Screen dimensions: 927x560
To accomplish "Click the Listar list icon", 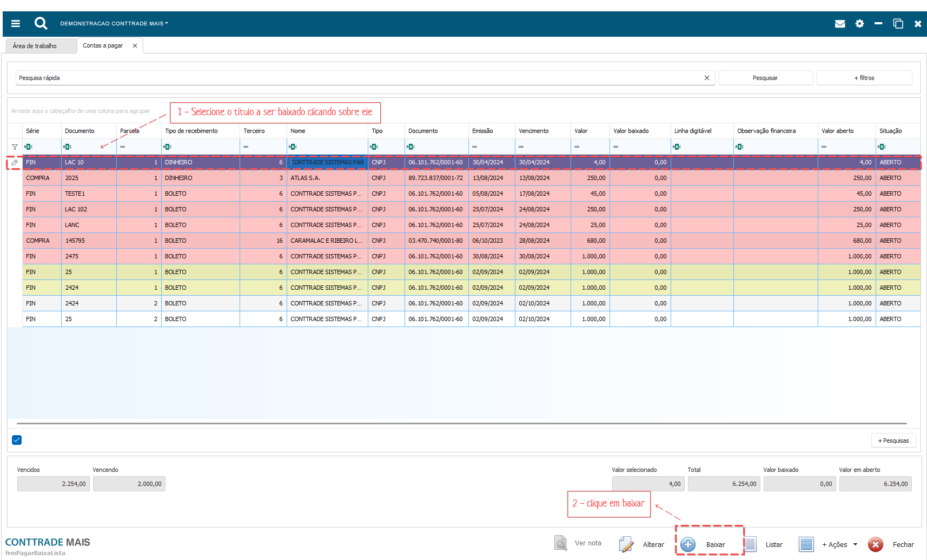I will [750, 544].
